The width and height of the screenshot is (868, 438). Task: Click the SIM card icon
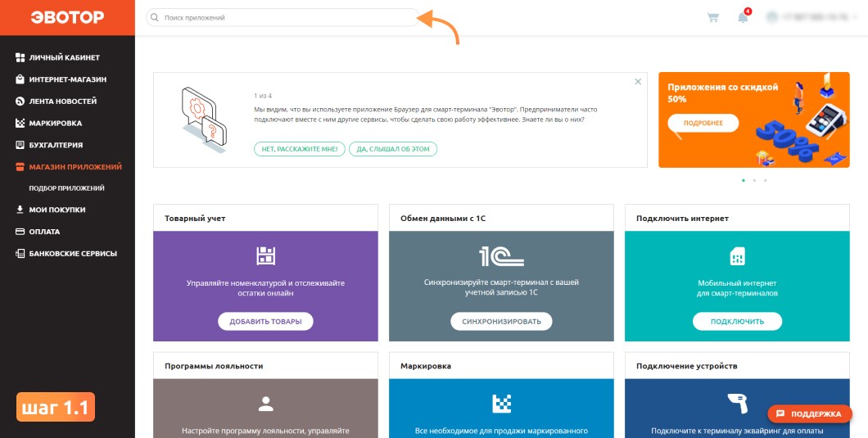[x=737, y=256]
